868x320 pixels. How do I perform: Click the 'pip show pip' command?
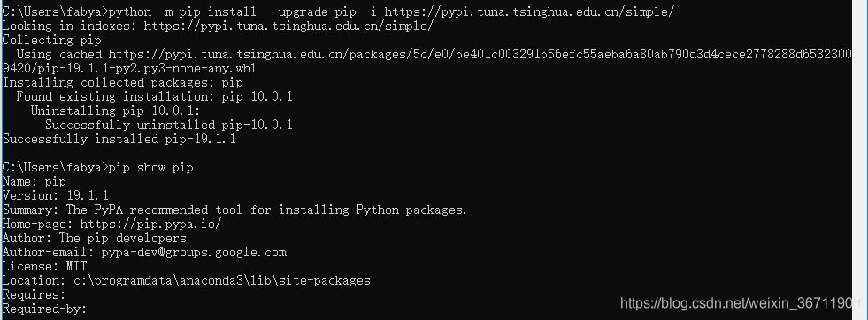tap(150, 167)
